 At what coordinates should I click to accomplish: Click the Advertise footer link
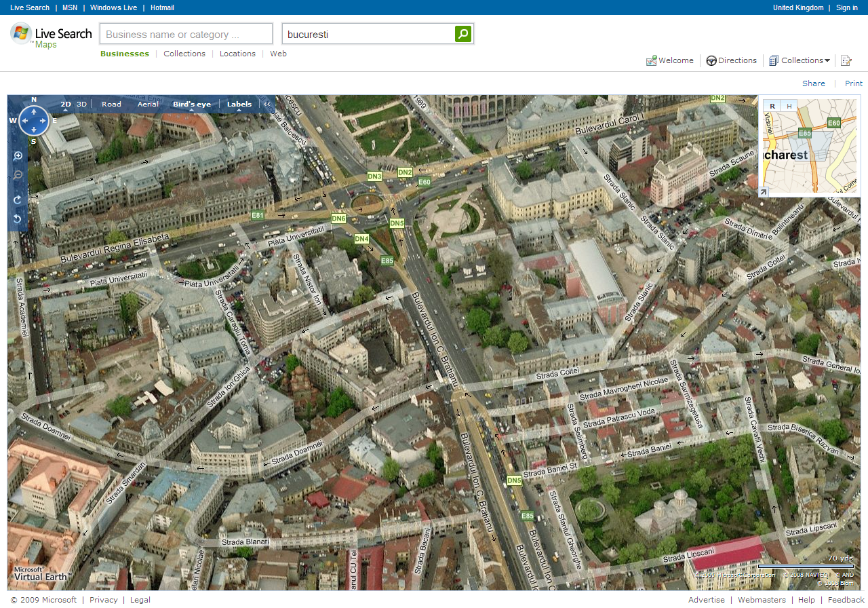click(x=707, y=600)
